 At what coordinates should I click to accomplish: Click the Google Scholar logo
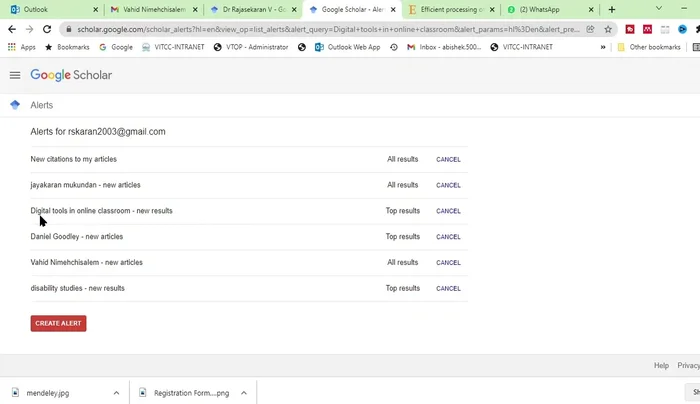click(71, 75)
